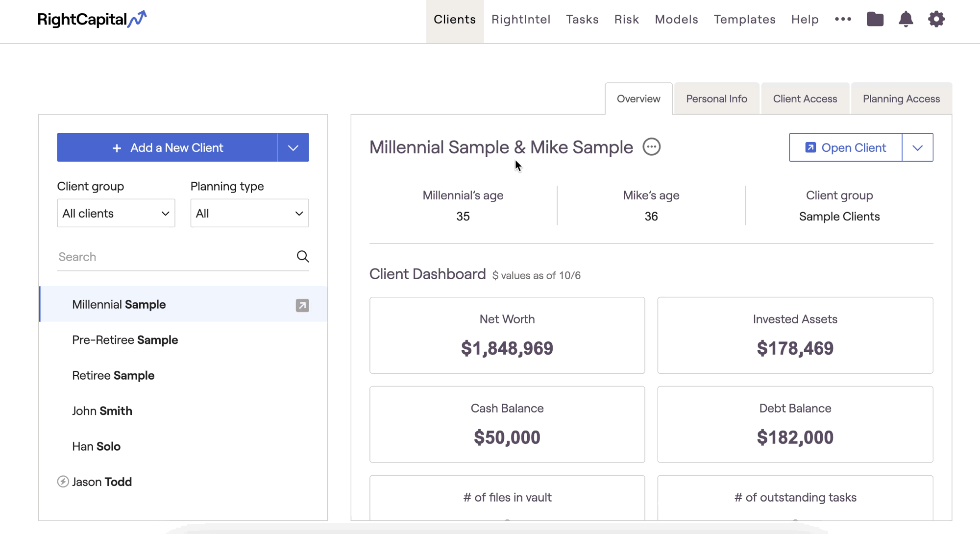The width and height of the screenshot is (980, 534).
Task: Click the lightning icon beside Jason Todd
Action: pos(63,482)
